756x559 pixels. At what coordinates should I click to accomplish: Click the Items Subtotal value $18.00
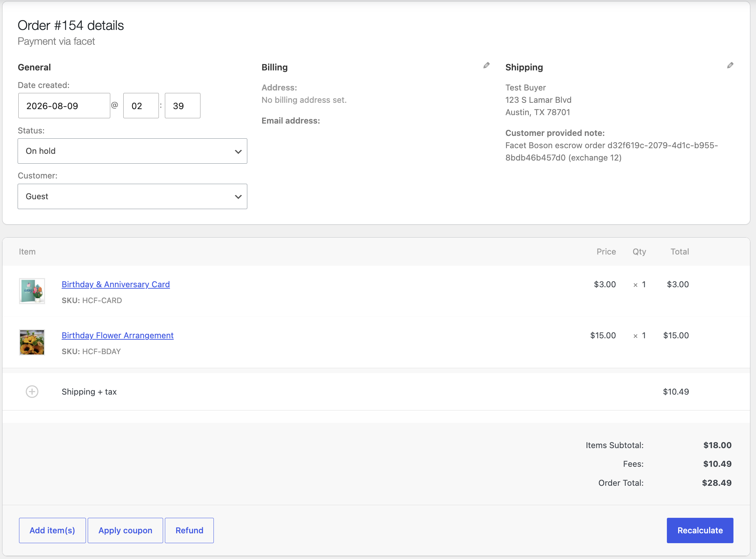[717, 445]
